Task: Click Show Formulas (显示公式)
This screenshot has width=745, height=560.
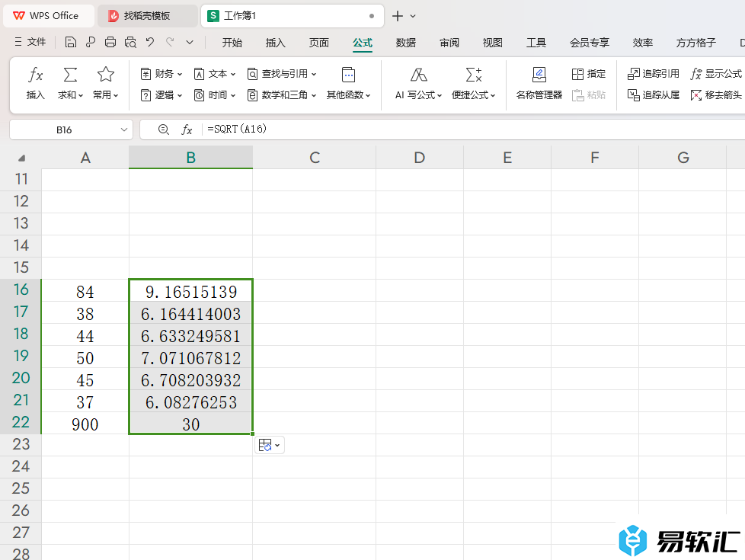Action: [716, 74]
